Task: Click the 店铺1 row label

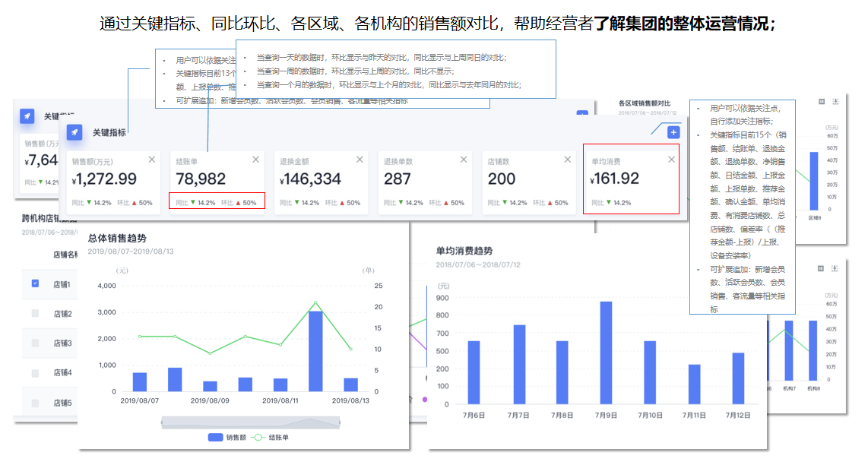Action: coord(62,284)
